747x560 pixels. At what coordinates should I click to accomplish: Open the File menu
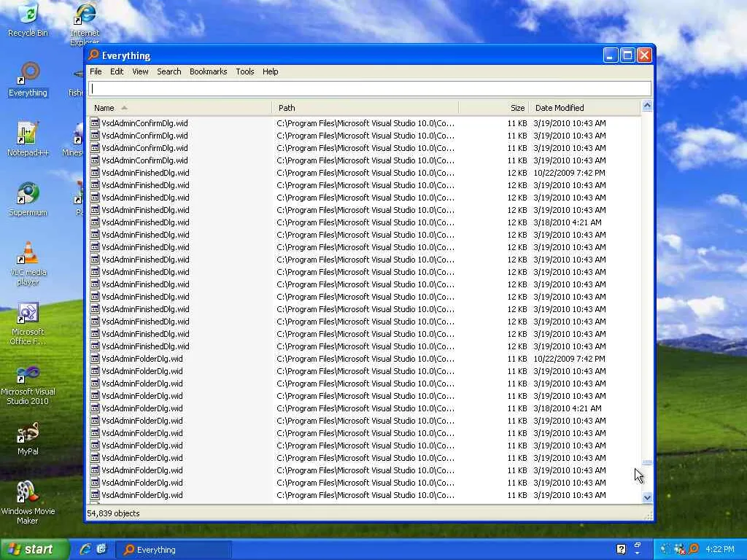(96, 71)
